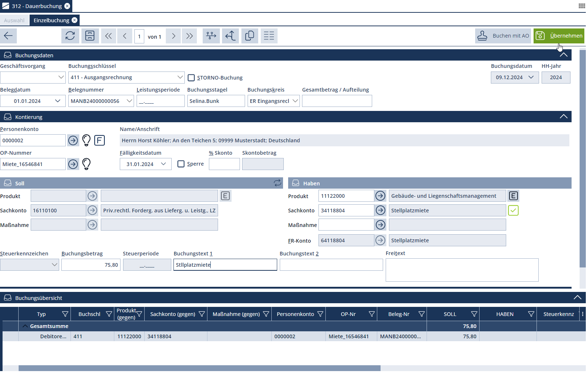Toggle the Sperre checkbox
The width and height of the screenshot is (588, 374).
[x=181, y=164]
